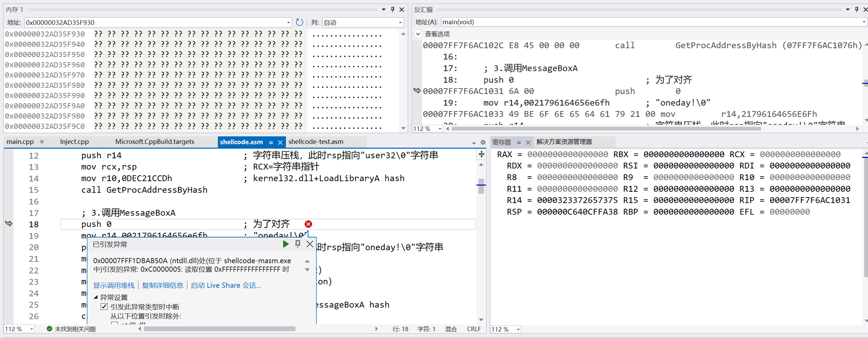Click the memory address input field
The height and width of the screenshot is (338, 868).
(x=154, y=23)
